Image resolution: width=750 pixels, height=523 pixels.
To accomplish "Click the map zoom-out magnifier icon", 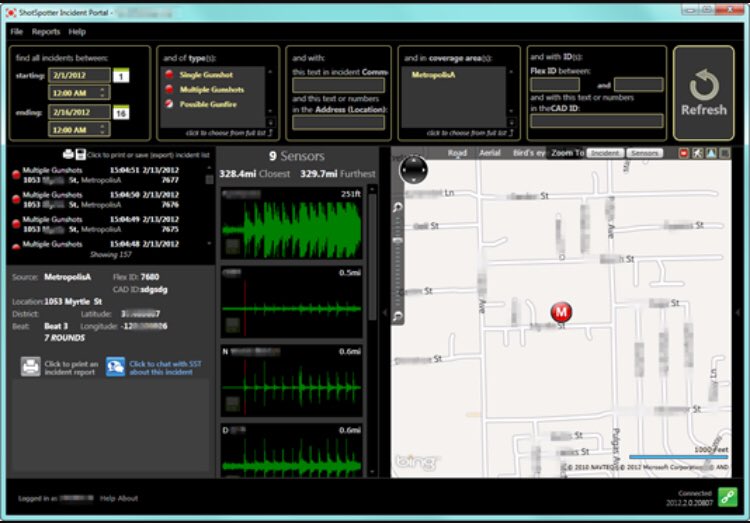I will 397,316.
